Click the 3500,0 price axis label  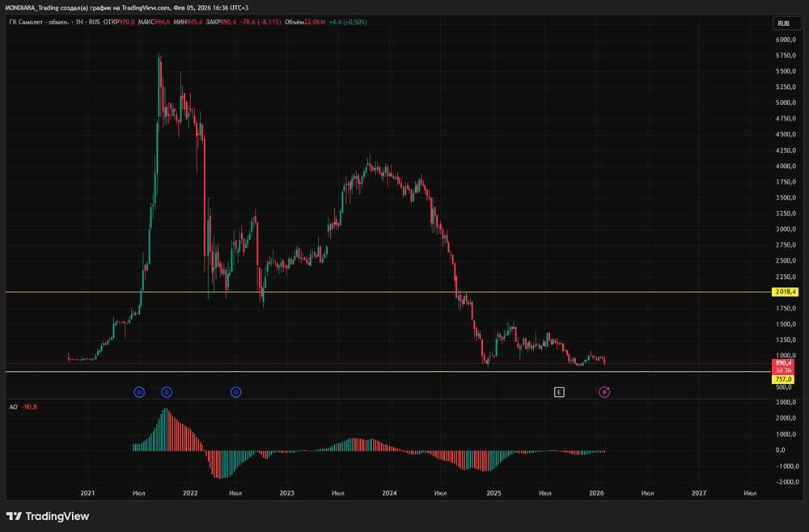786,198
